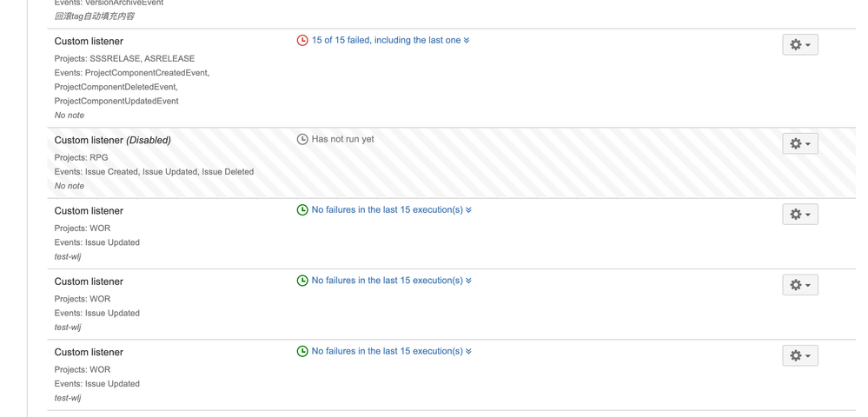Click green clock icon of second WOR listener
Screen dimensions: 868x417
pyautogui.click(x=302, y=281)
